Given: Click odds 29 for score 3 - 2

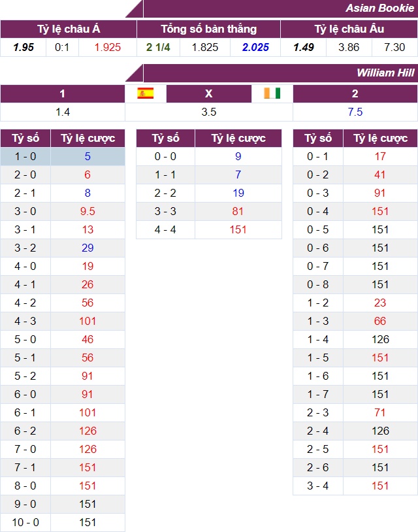Looking at the screenshot, I should [88, 248].
